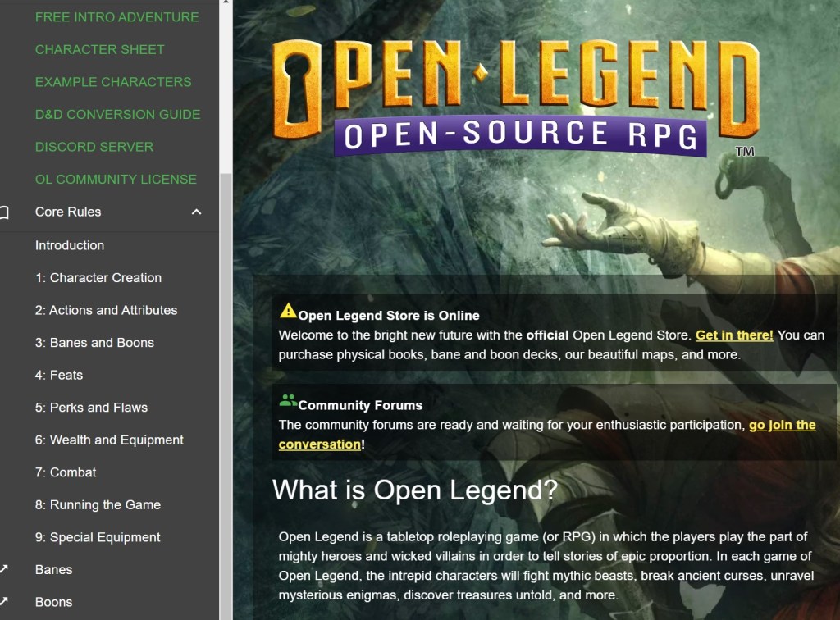The width and height of the screenshot is (840, 620).
Task: Click the yellow warning triangle icon
Action: [x=288, y=311]
